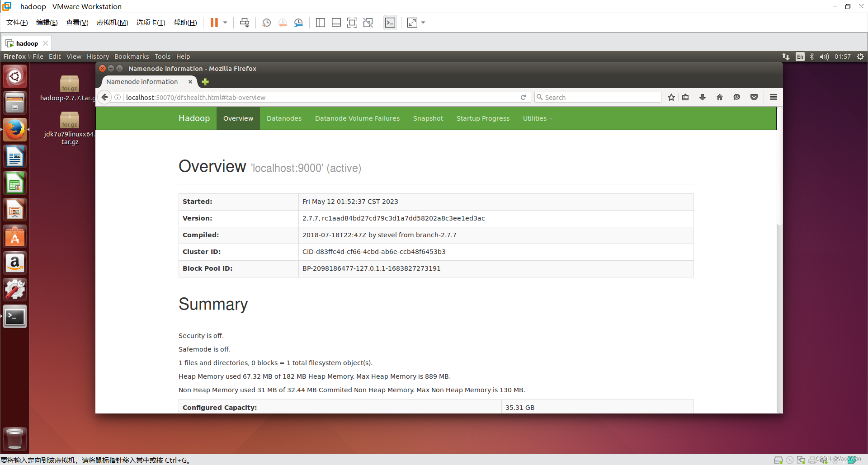Open the 编辑(E) menu
Image resolution: width=868 pixels, height=465 pixels.
47,23
